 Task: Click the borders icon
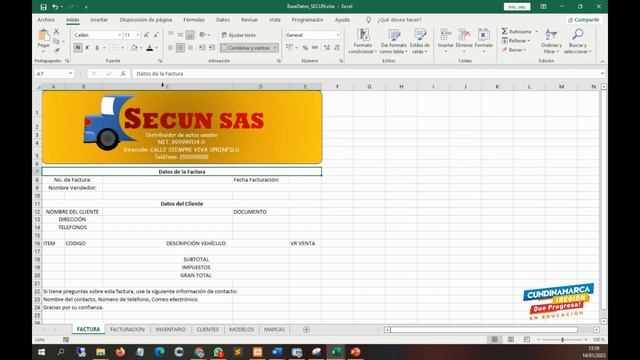click(x=116, y=48)
